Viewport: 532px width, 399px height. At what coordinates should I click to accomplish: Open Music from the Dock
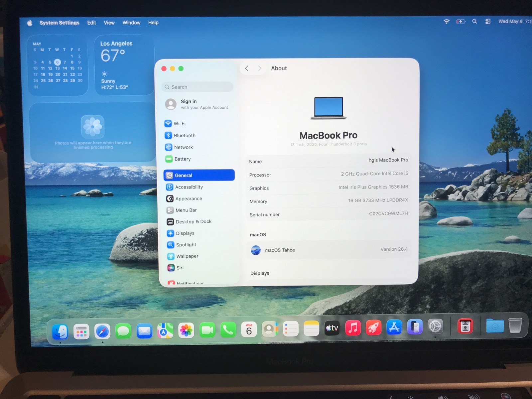(x=353, y=328)
